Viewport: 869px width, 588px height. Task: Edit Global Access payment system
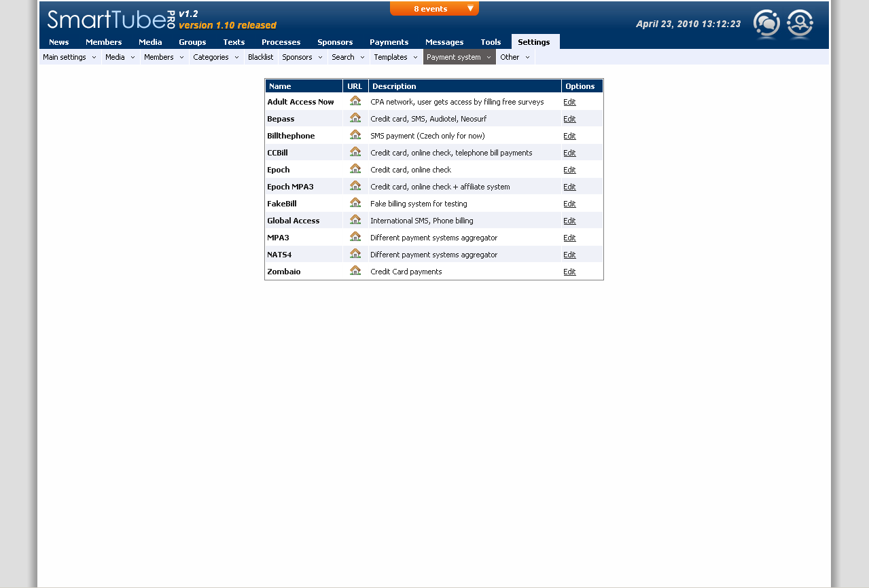(569, 221)
